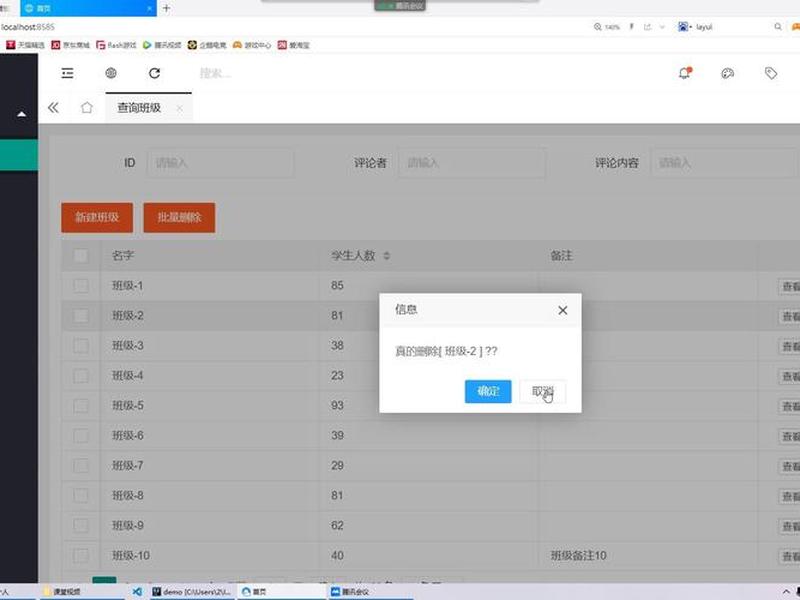Screen dimensions: 800x600
Task: Check the checkbox for 班级-8
Action: (81, 496)
